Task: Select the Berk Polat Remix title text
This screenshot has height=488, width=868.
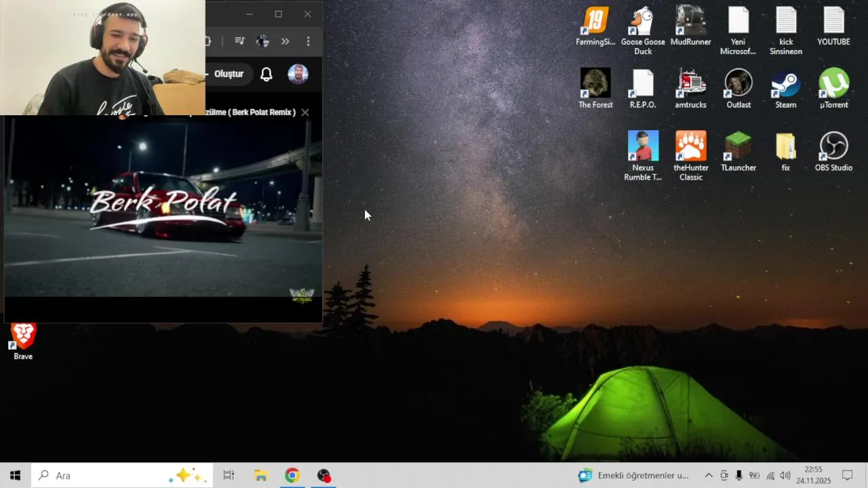Action: pyautogui.click(x=251, y=113)
